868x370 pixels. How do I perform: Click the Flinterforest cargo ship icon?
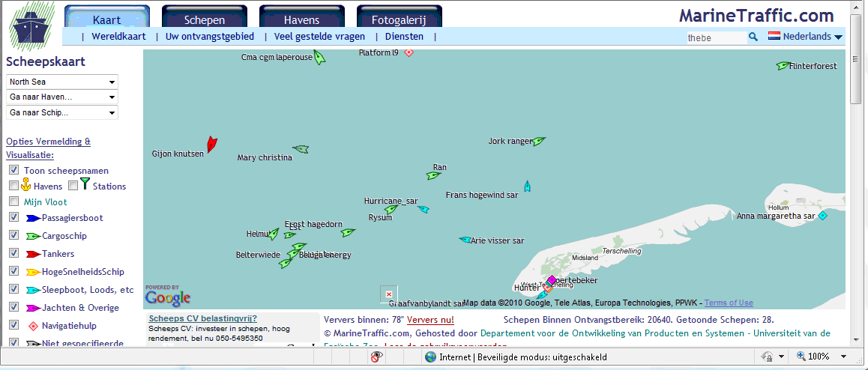783,65
